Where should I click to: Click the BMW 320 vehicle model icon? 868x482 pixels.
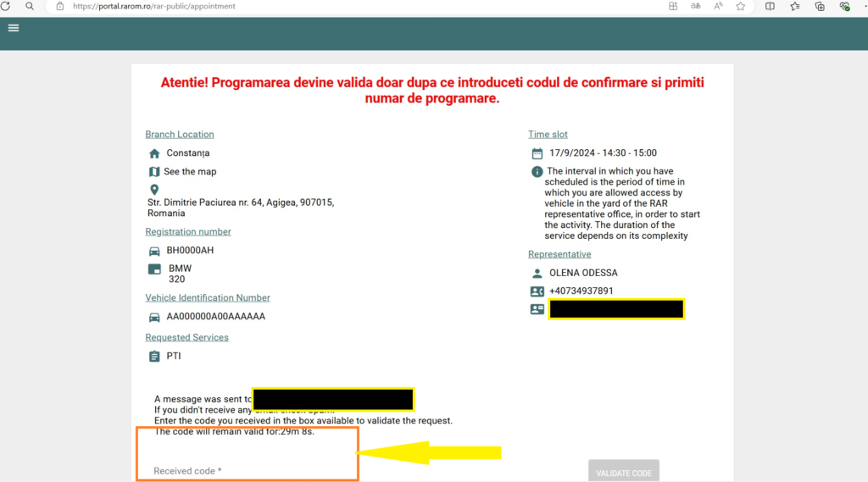tap(154, 269)
